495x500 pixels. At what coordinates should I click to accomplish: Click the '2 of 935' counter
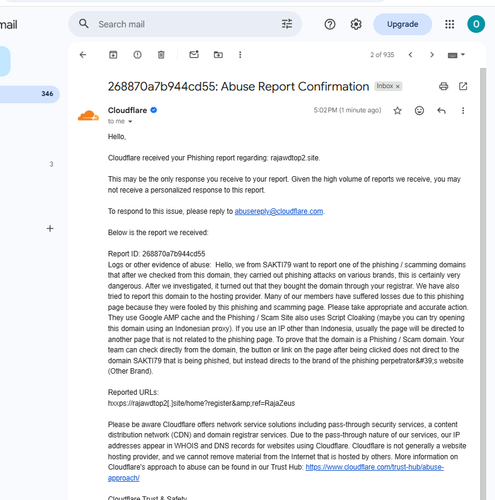click(x=382, y=55)
